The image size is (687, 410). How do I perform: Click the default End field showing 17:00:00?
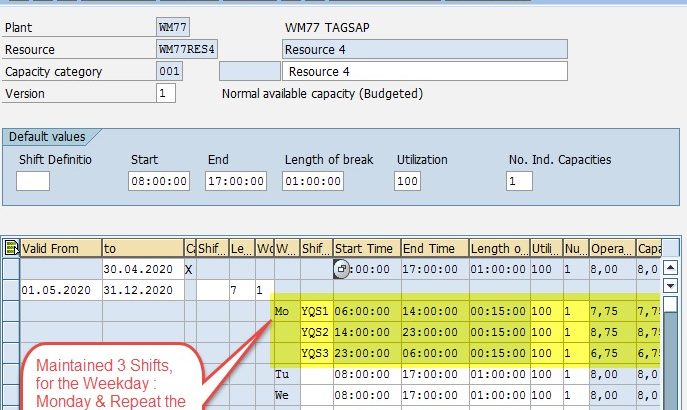(x=236, y=181)
